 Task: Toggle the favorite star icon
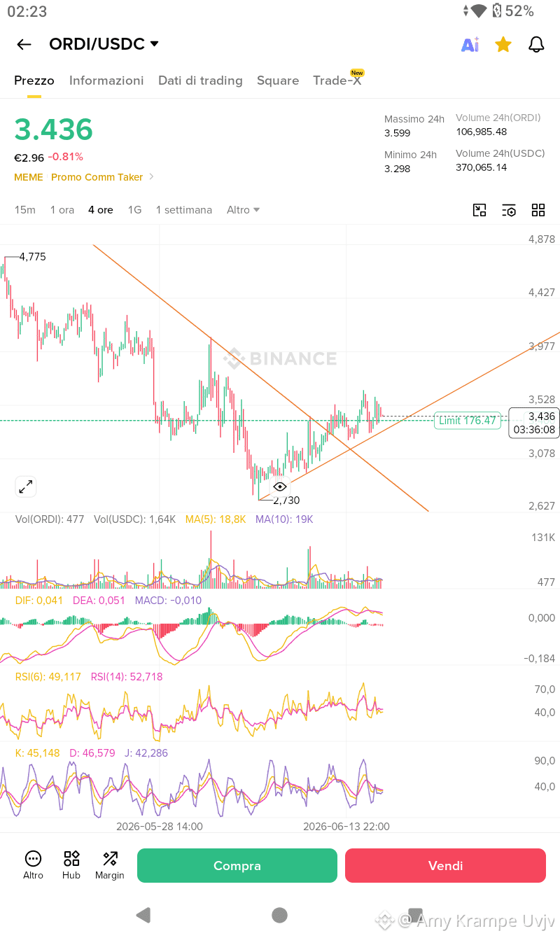click(x=503, y=45)
